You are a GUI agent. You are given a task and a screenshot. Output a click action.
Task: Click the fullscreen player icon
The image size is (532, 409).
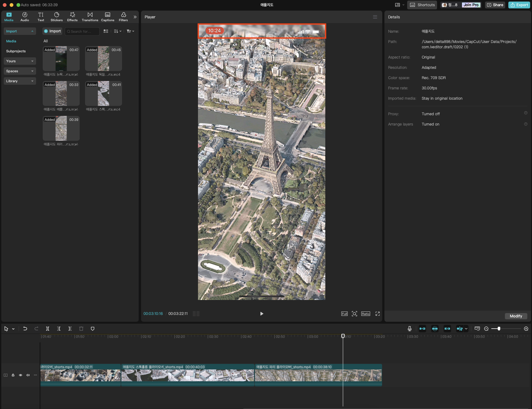378,314
